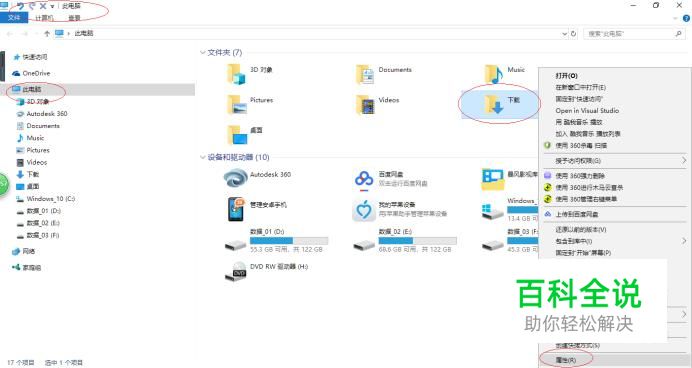Viewport: 692px width, 368px height.
Task: Open the address bar history dropdown
Action: coord(564,34)
